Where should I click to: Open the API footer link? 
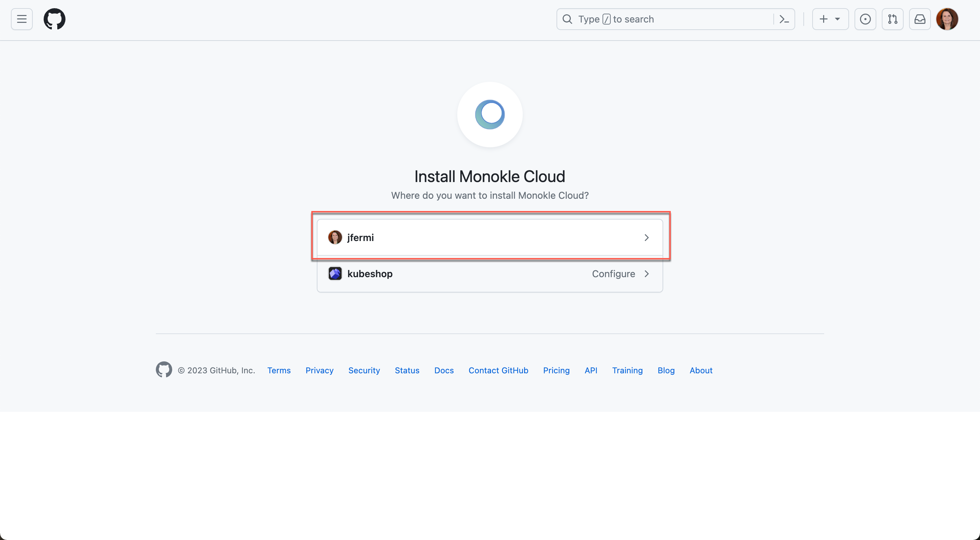591,370
